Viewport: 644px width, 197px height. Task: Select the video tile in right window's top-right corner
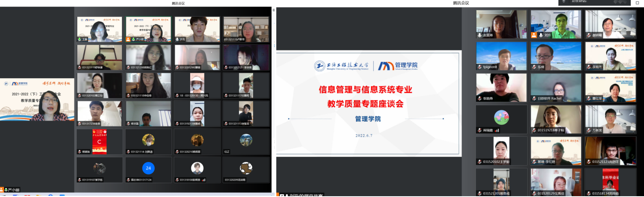click(610, 24)
